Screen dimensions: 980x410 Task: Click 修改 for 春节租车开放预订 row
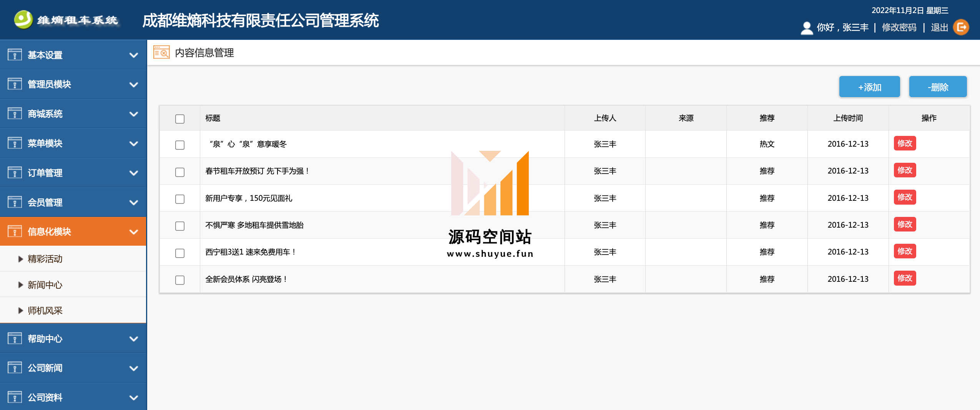point(905,170)
